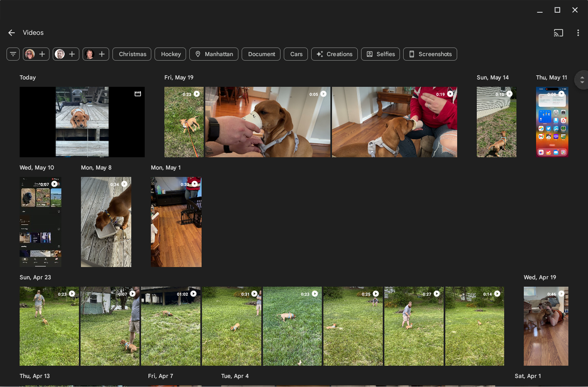This screenshot has width=588, height=387.
Task: Select the Document filter chip
Action: [x=261, y=54]
